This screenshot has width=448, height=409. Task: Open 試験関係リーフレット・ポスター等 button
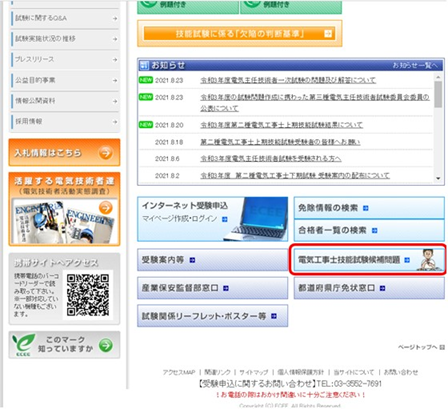coord(212,316)
